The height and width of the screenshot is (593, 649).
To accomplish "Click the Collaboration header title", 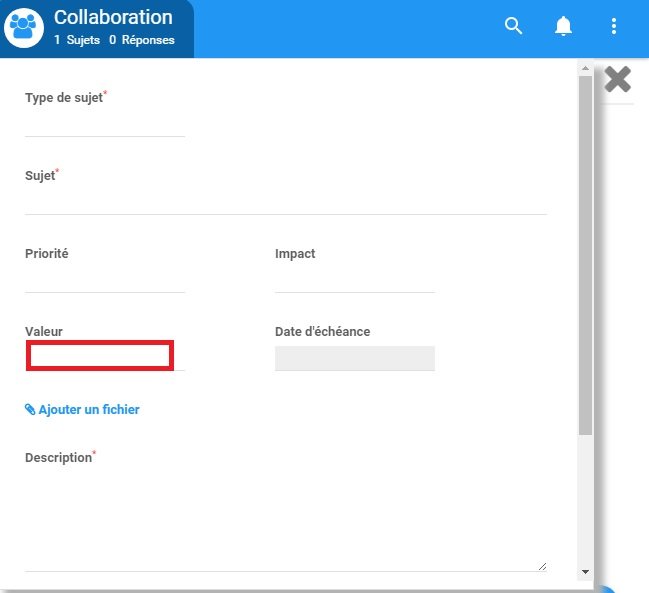I will [113, 17].
